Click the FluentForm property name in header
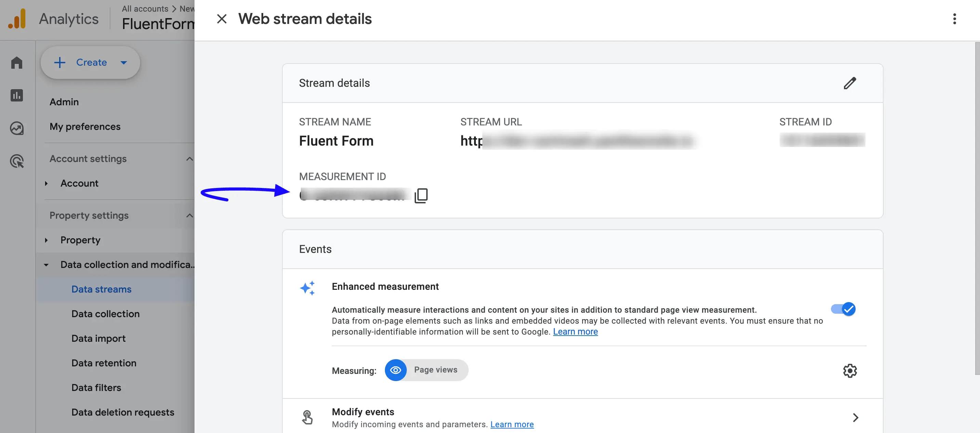980x433 pixels. click(x=158, y=24)
